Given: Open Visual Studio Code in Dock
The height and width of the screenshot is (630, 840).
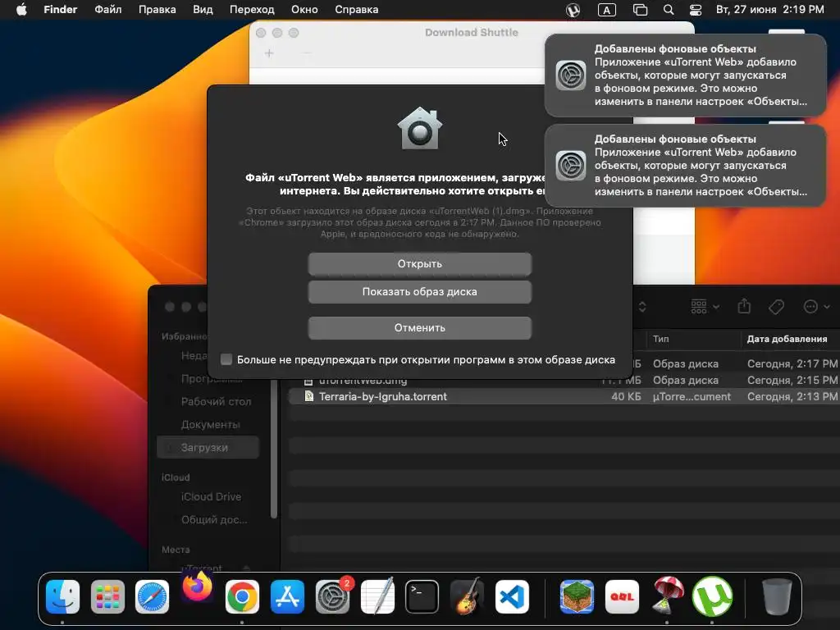Looking at the screenshot, I should point(512,596).
